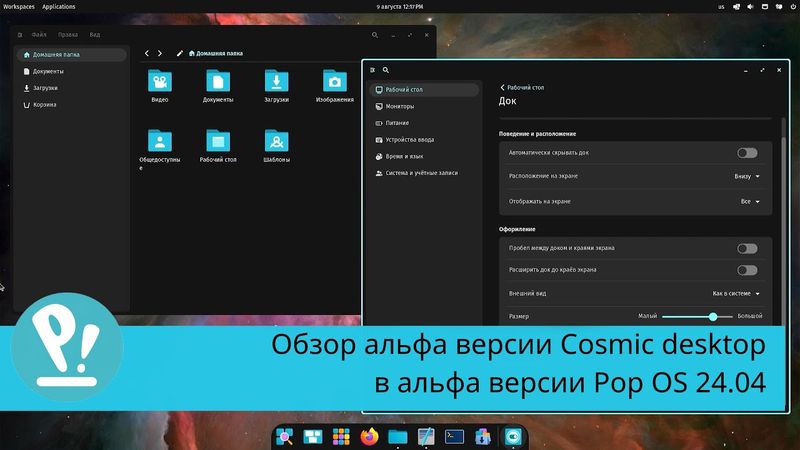The height and width of the screenshot is (450, 800).
Task: Go back in file manager navigation
Action: pos(147,53)
